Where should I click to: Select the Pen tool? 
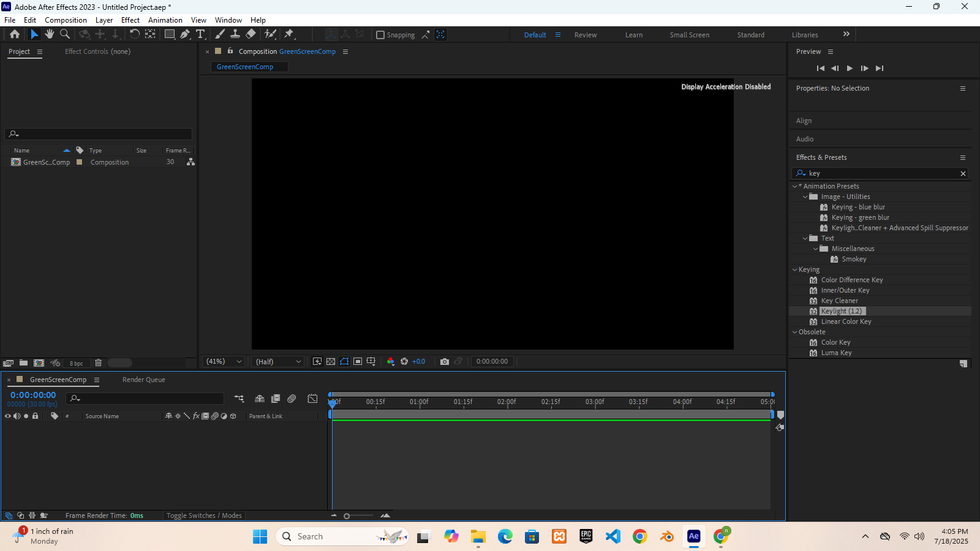(x=185, y=34)
